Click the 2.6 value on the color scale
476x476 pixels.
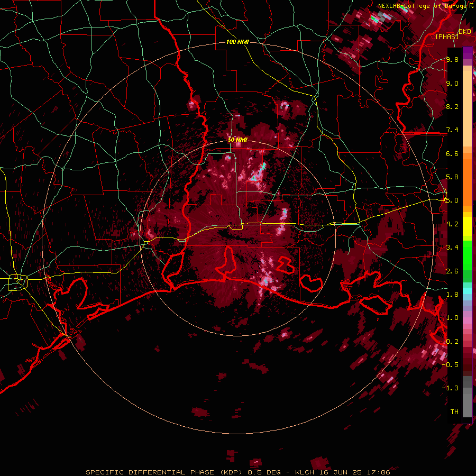[x=452, y=271]
